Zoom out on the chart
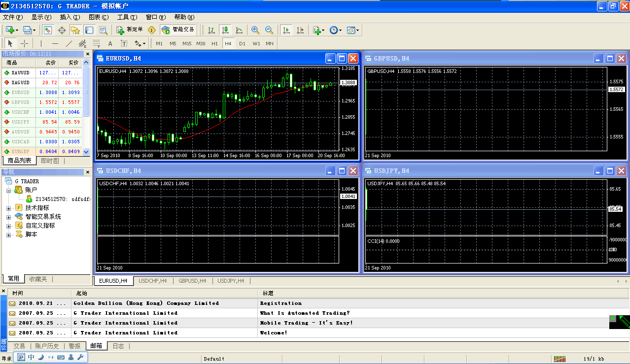The width and height of the screenshot is (630, 364). click(269, 30)
